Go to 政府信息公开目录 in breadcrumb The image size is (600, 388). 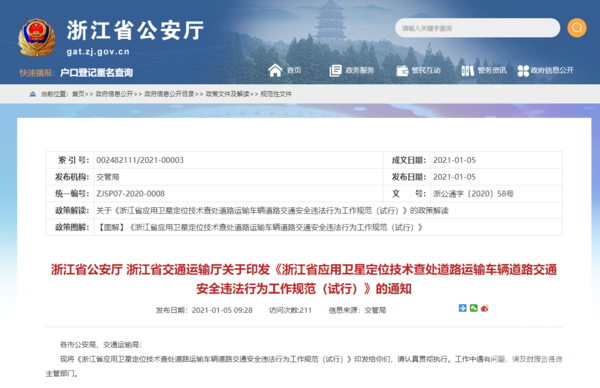tap(169, 94)
